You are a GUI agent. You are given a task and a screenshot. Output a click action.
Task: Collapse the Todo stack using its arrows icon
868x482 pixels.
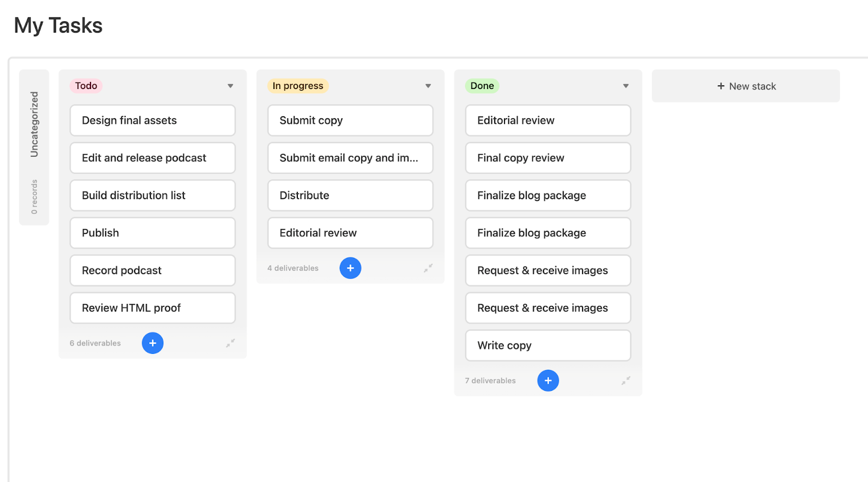pyautogui.click(x=231, y=343)
